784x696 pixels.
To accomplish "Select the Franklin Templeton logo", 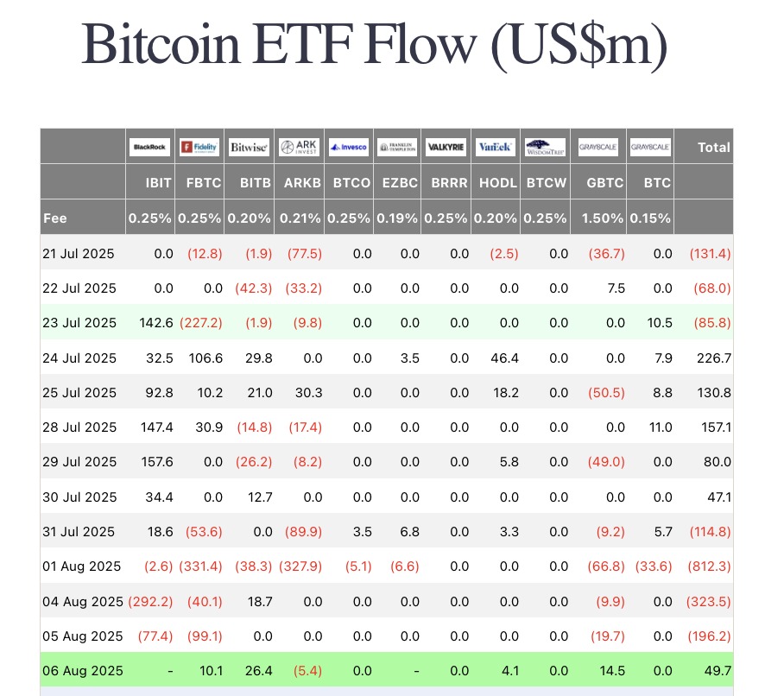I will pyautogui.click(x=397, y=147).
